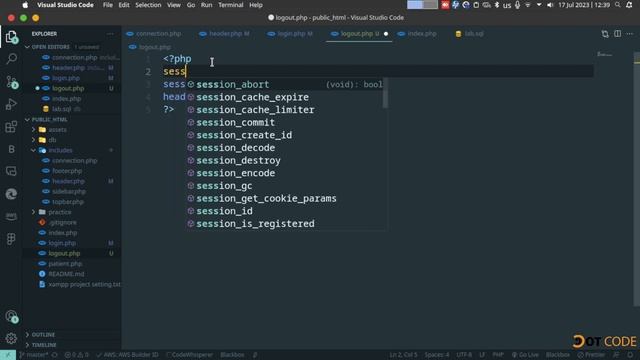This screenshot has width=640, height=360.
Task: Open README.md in file tree
Action: coord(66,274)
